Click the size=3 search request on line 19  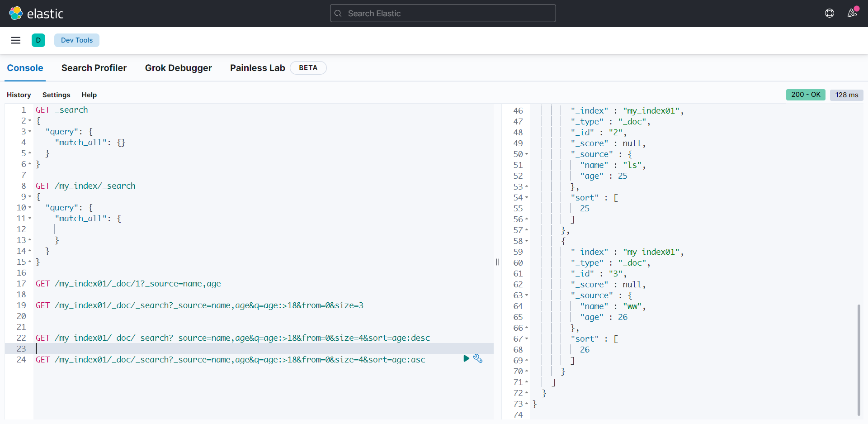point(199,305)
